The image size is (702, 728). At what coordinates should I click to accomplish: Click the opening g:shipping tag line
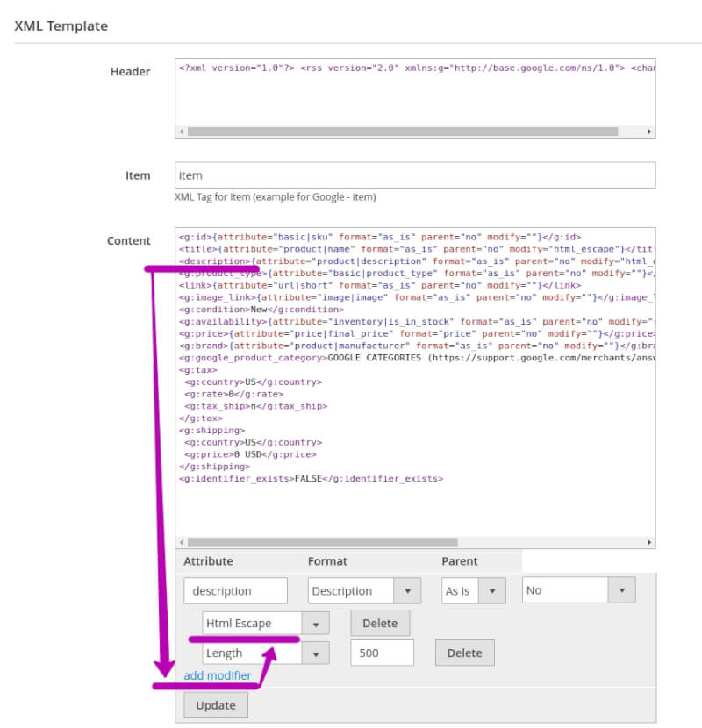tap(211, 430)
